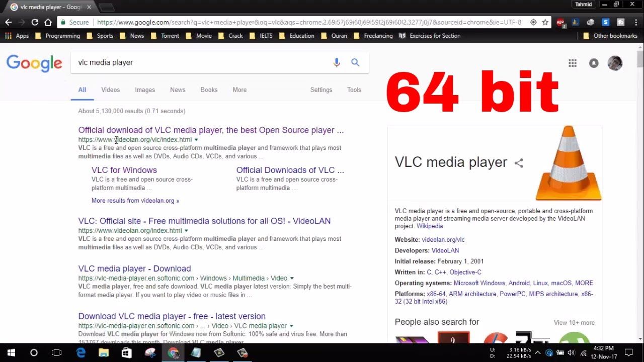Open the search Tools options
The width and height of the screenshot is (644, 362).
tap(354, 89)
